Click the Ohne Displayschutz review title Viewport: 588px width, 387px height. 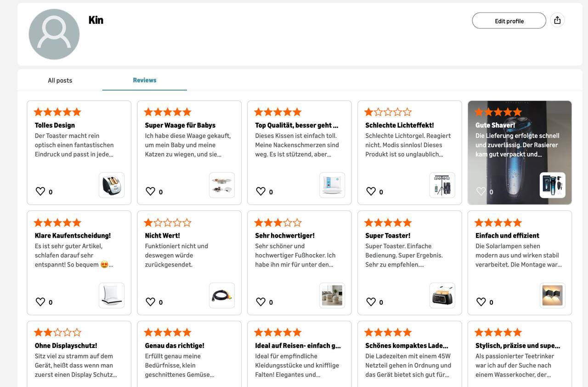pyautogui.click(x=66, y=346)
